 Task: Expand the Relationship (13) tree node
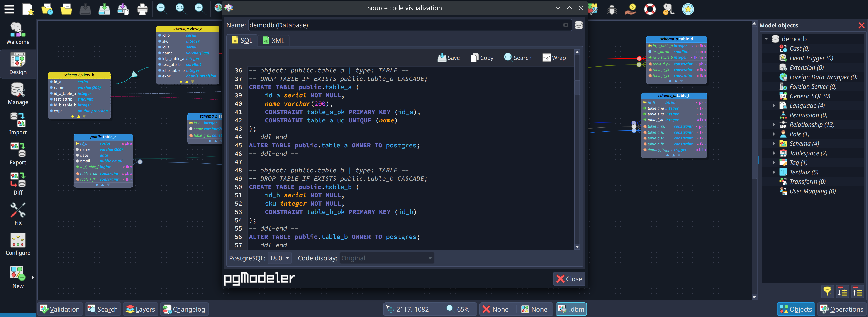pyautogui.click(x=774, y=125)
